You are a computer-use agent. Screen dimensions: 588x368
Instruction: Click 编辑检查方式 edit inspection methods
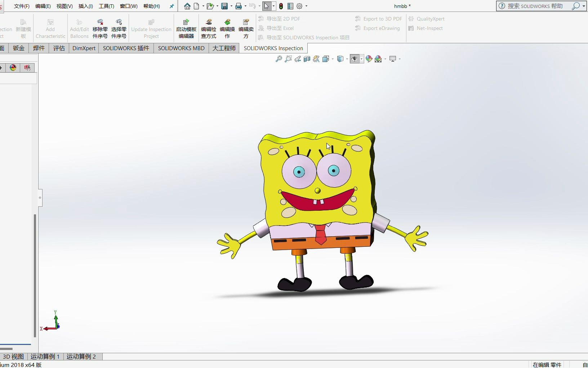click(209, 29)
